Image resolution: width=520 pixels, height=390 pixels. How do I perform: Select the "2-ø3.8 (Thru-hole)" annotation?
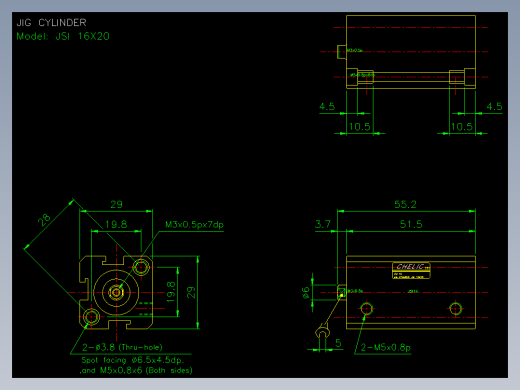(x=122, y=347)
